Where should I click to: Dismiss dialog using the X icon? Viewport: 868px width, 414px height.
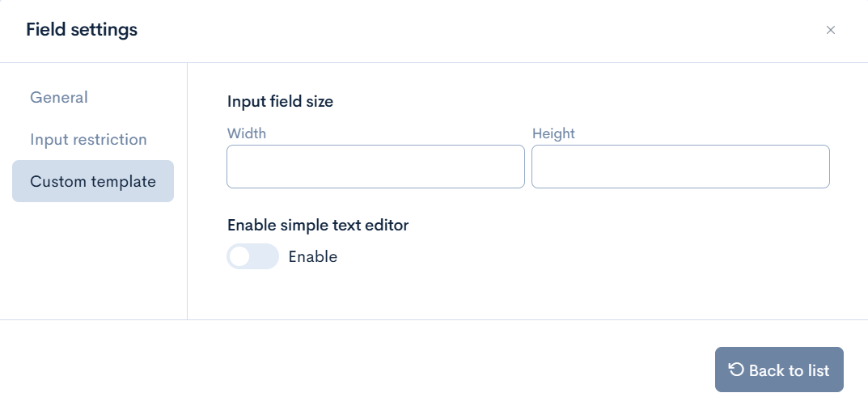[x=830, y=30]
